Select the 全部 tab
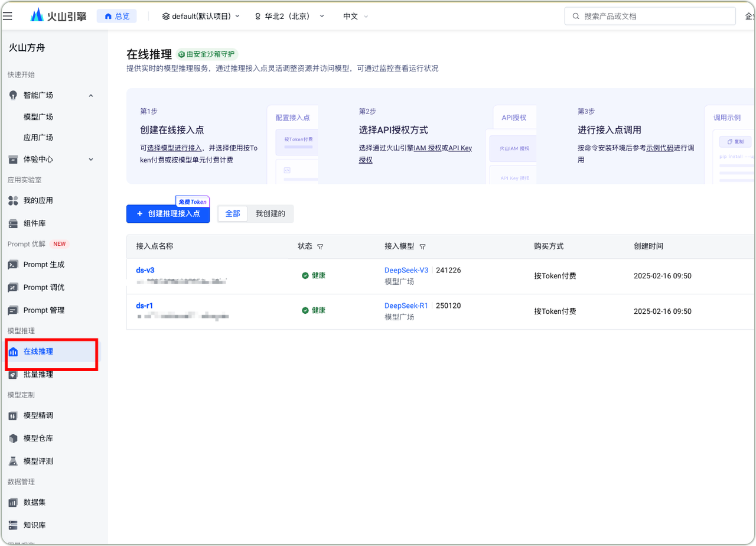Image resolution: width=756 pixels, height=546 pixels. pos(233,213)
